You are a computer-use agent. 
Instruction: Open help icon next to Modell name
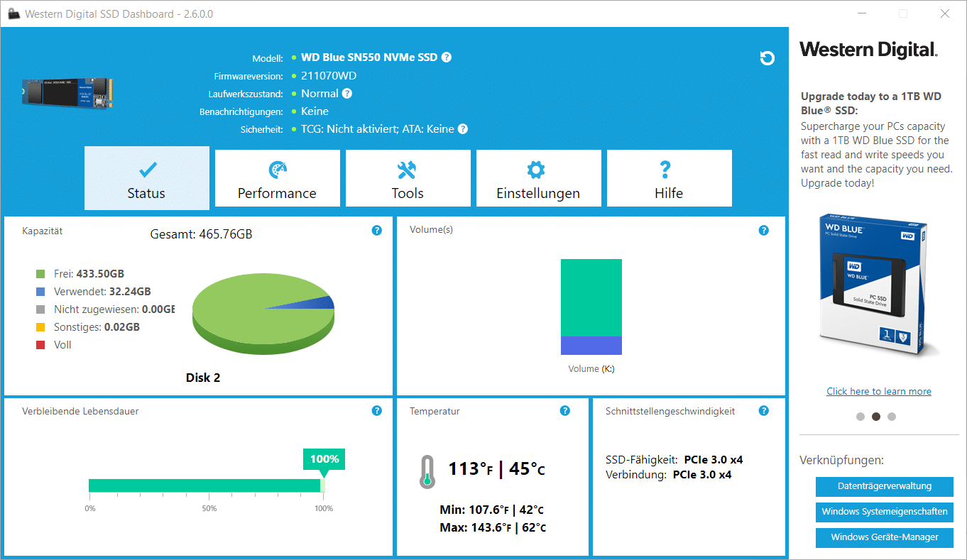447,57
